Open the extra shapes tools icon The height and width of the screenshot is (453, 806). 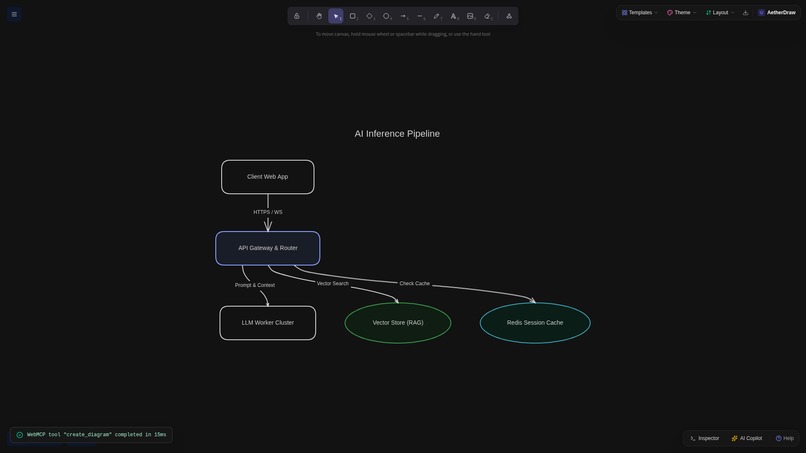point(509,16)
